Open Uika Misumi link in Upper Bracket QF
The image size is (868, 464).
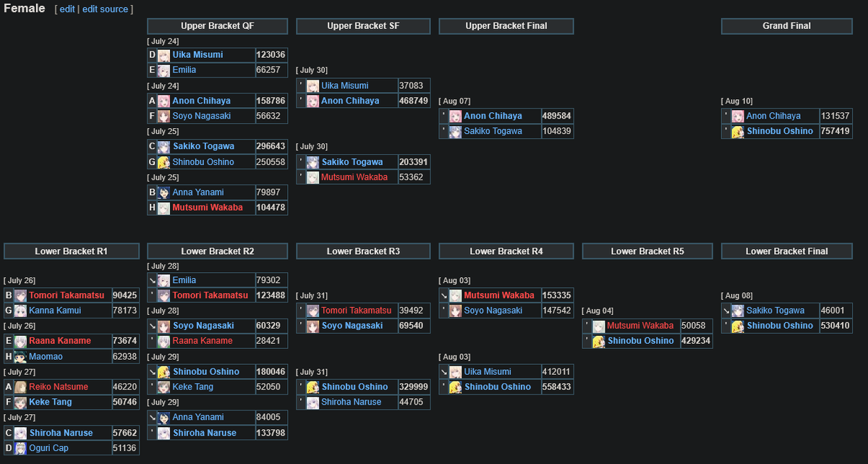pos(197,55)
